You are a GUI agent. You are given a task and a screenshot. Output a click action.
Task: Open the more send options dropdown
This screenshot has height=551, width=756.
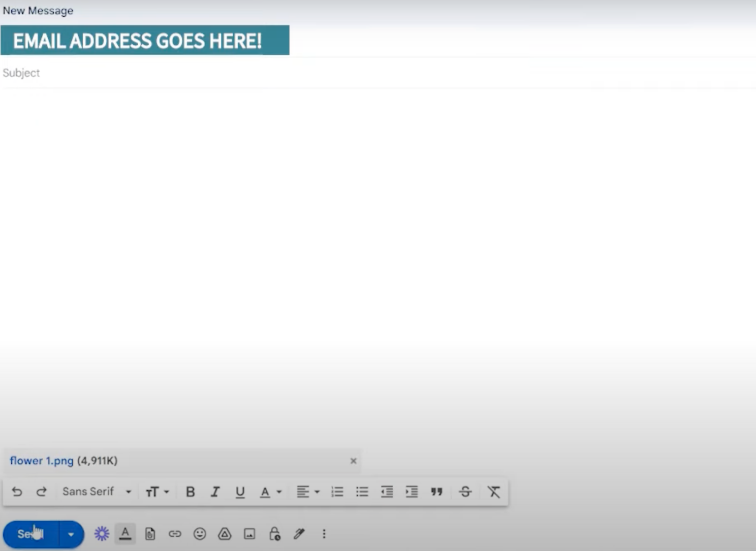pos(70,533)
